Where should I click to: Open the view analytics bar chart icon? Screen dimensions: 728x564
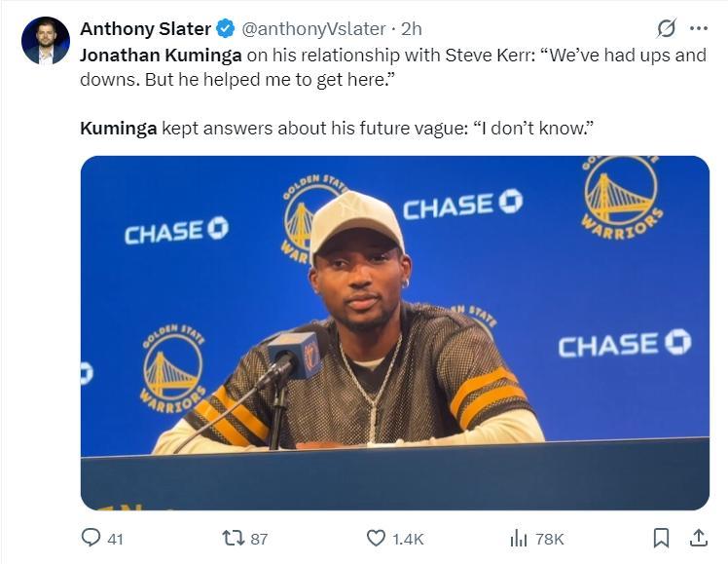pos(519,538)
